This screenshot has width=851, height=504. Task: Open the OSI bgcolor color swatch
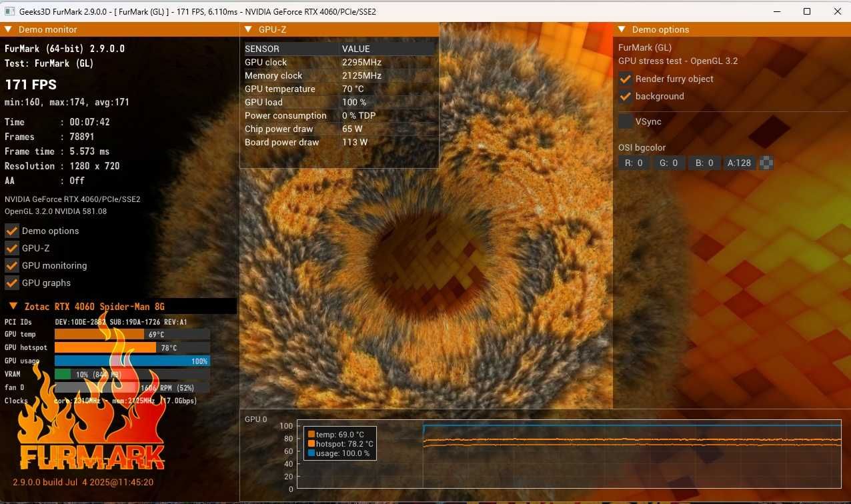pos(766,163)
